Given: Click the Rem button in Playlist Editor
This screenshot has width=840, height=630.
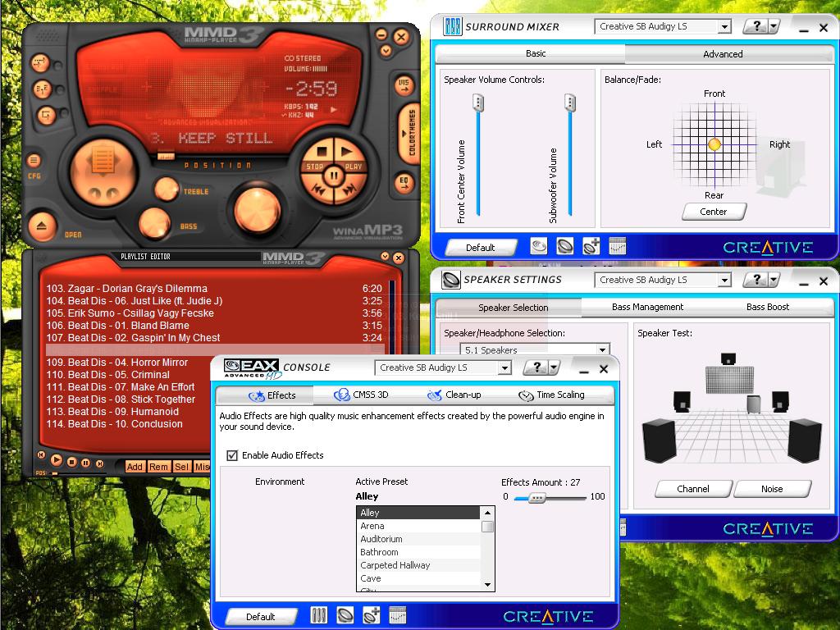Looking at the screenshot, I should pos(158,467).
